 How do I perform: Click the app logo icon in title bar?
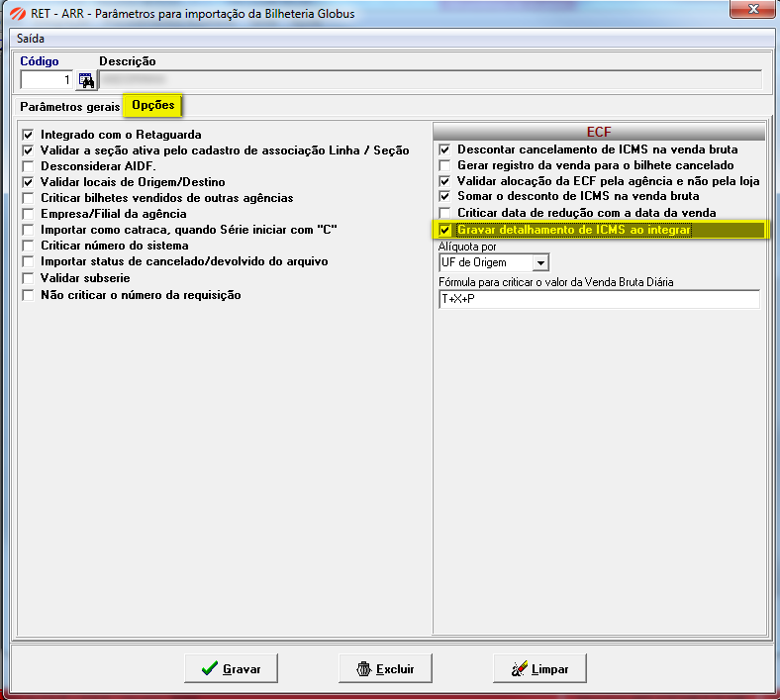[18, 14]
